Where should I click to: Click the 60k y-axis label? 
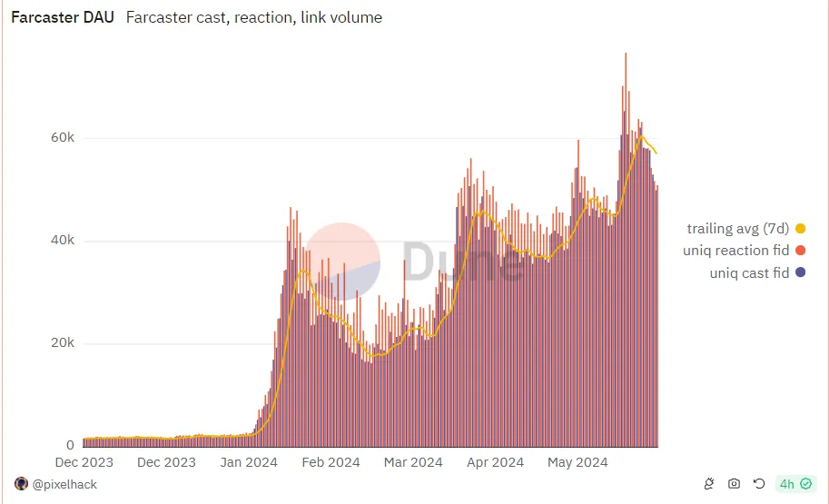pos(63,137)
